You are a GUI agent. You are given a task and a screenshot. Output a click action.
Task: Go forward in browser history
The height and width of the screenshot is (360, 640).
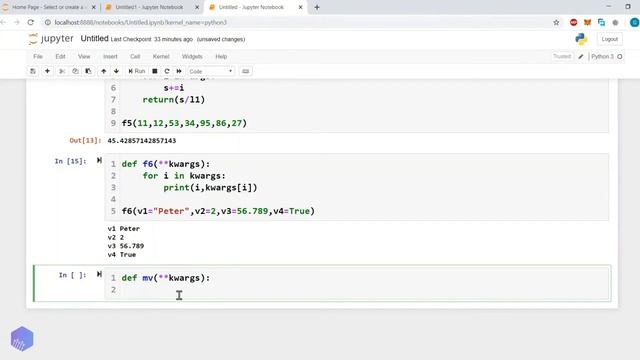(x=17, y=22)
